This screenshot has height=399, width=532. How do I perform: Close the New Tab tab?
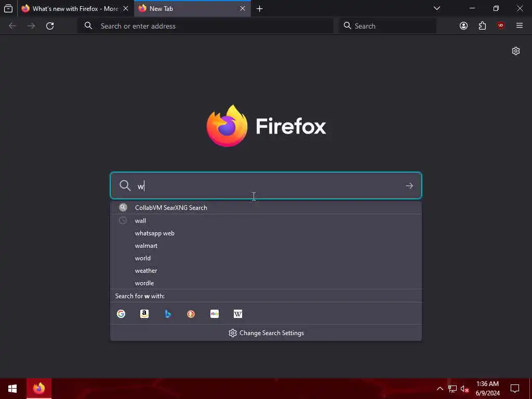click(243, 8)
